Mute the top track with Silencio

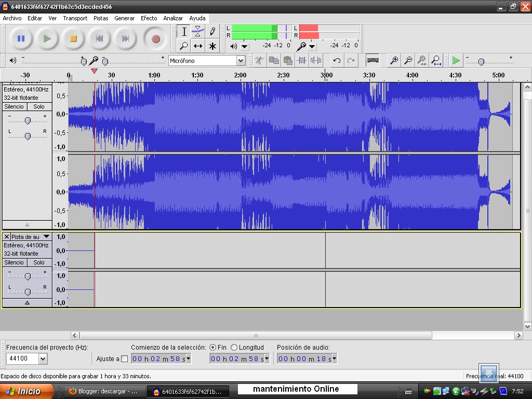point(14,107)
